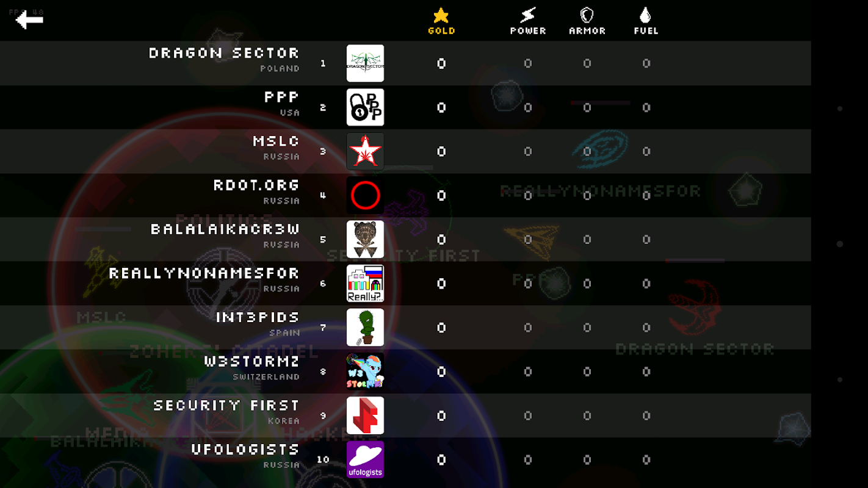Click the w3stormz pony logo

(365, 371)
